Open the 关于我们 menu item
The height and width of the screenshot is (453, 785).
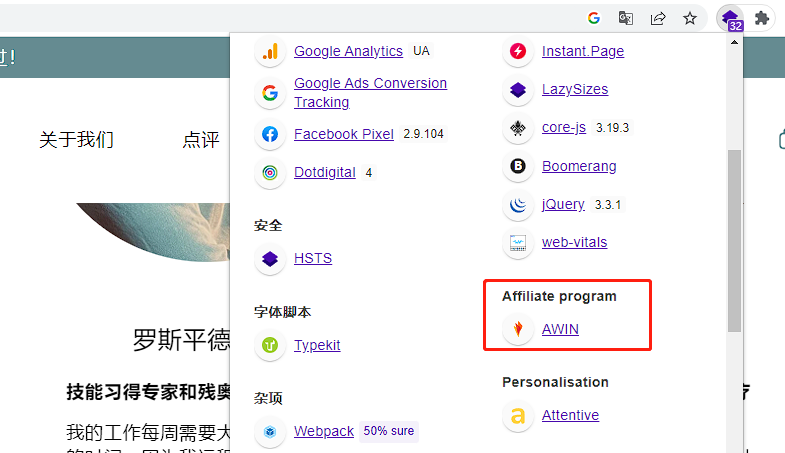pyautogui.click(x=77, y=140)
